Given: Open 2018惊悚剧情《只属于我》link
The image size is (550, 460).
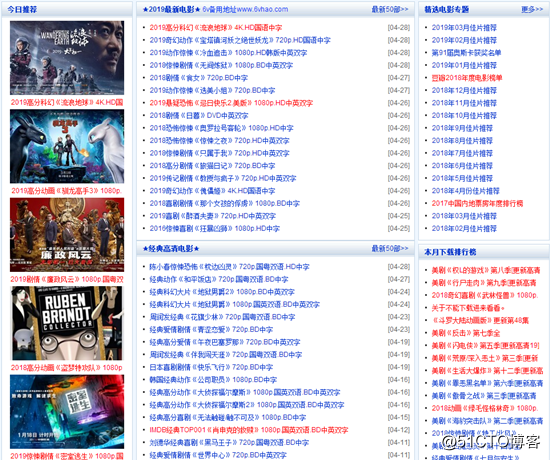Looking at the screenshot, I should point(219,153).
